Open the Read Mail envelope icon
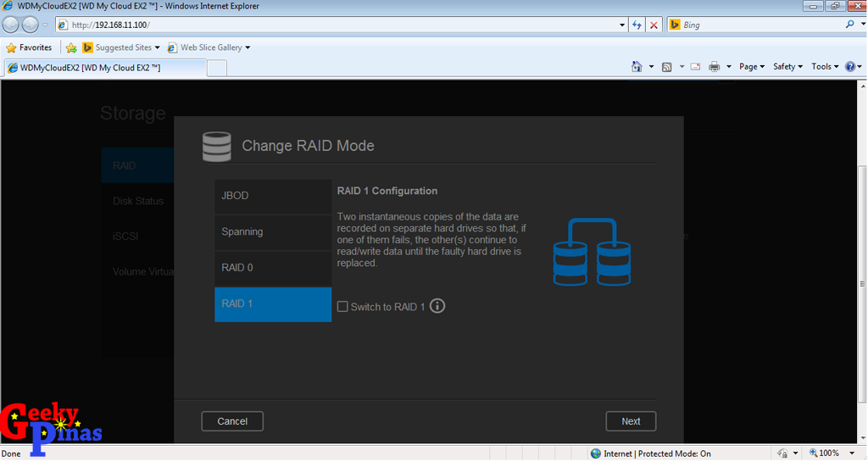 [x=695, y=66]
